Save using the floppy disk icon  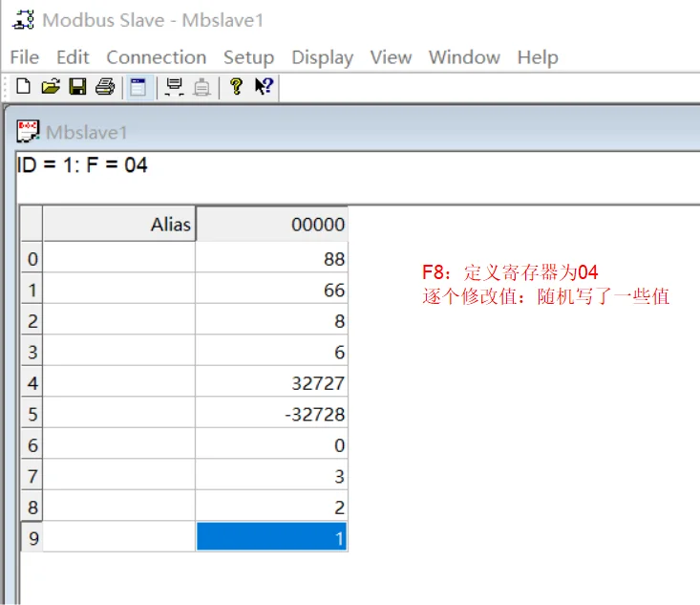(77, 86)
